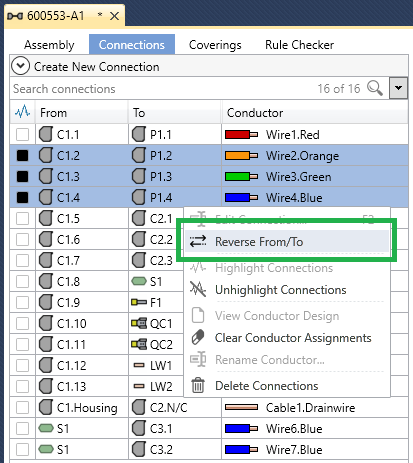Click the Reverse From/To arrows icon

tap(198, 241)
